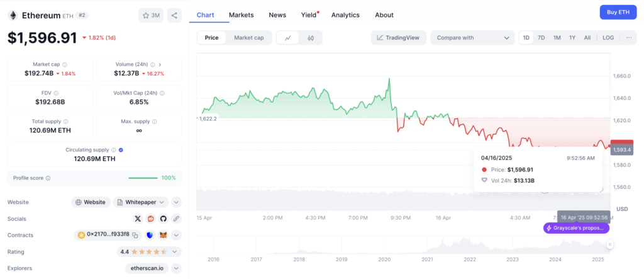Visit the Website link
Viewport: 644px width, 279px height.
tap(91, 202)
